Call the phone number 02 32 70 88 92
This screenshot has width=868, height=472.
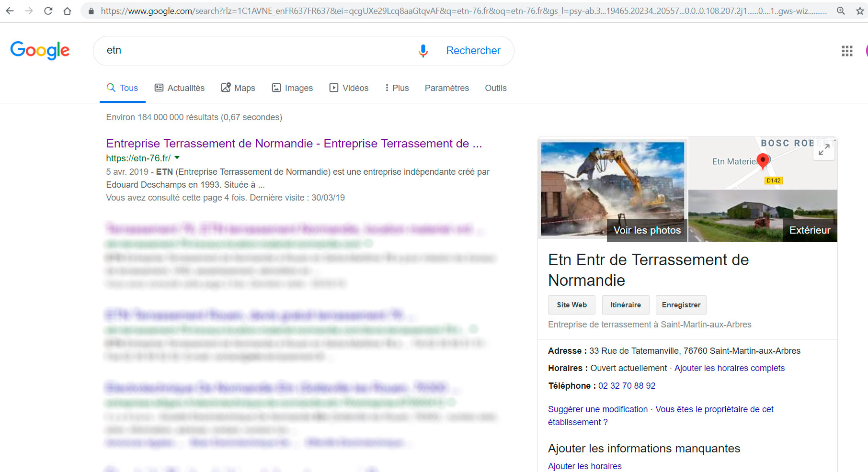pyautogui.click(x=627, y=386)
